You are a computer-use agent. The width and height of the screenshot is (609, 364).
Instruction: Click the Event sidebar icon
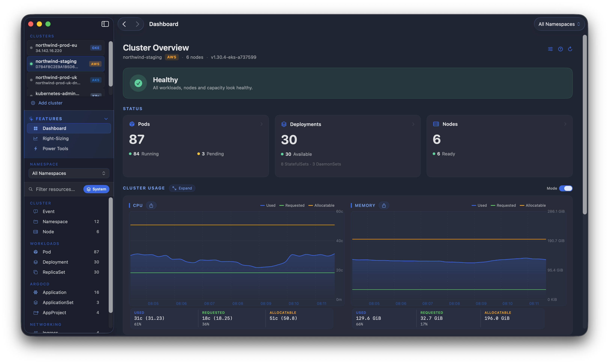(36, 211)
